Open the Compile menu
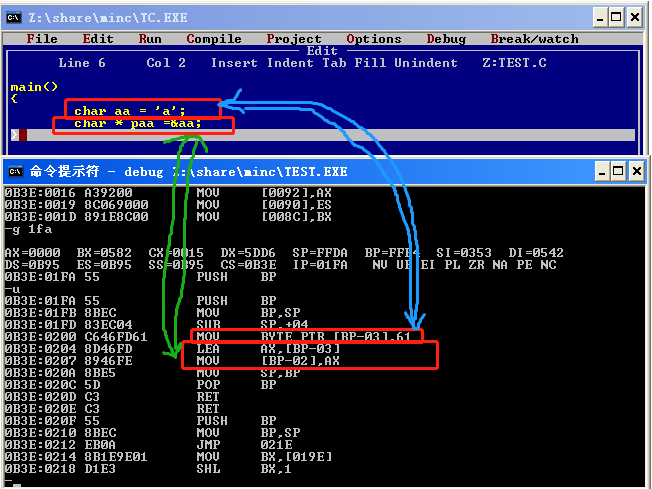 pyautogui.click(x=214, y=39)
